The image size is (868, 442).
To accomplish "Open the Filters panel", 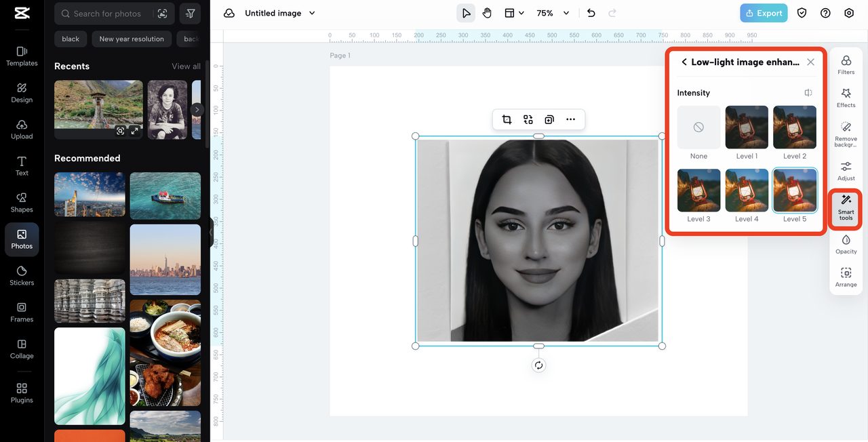I will (x=846, y=65).
